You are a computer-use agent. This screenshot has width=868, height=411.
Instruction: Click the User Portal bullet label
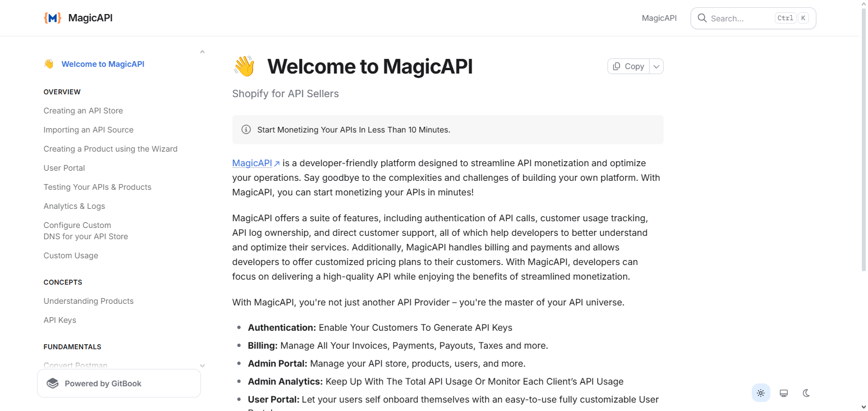point(274,399)
